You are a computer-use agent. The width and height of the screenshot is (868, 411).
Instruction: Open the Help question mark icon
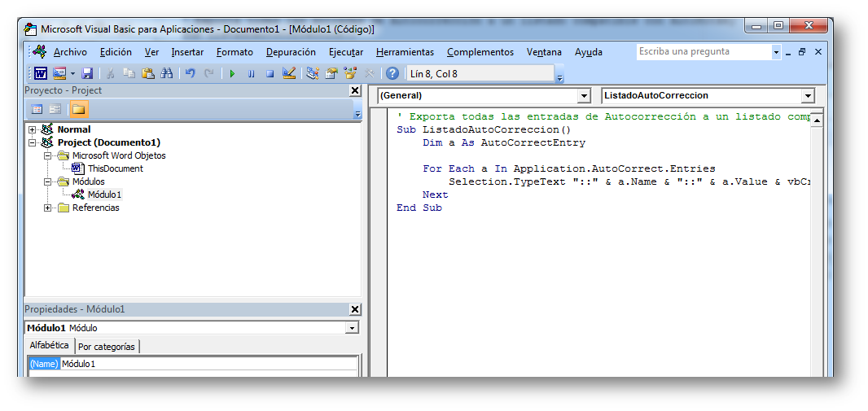(x=392, y=73)
